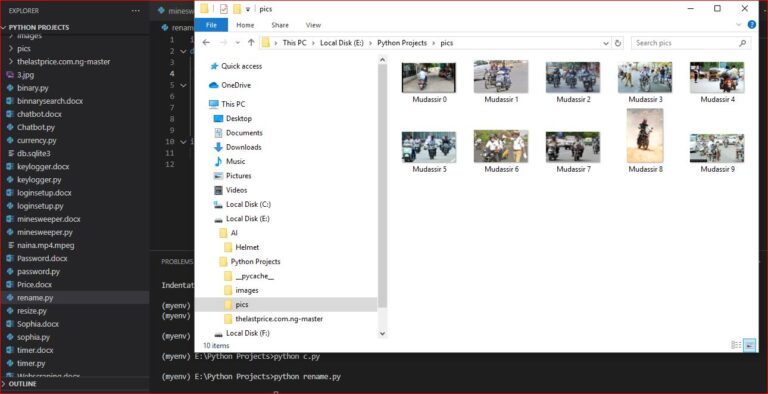
Task: Select the Helmet folder in navigation pane
Action: click(x=241, y=247)
